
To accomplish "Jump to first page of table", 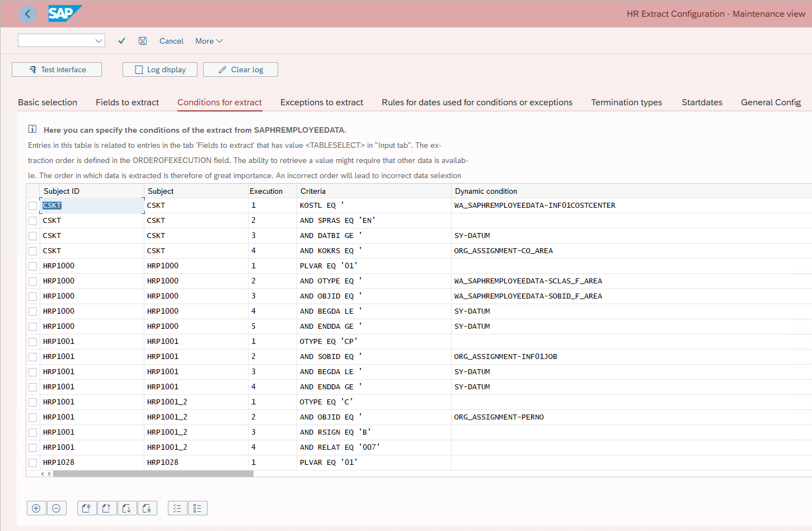I will [x=87, y=508].
